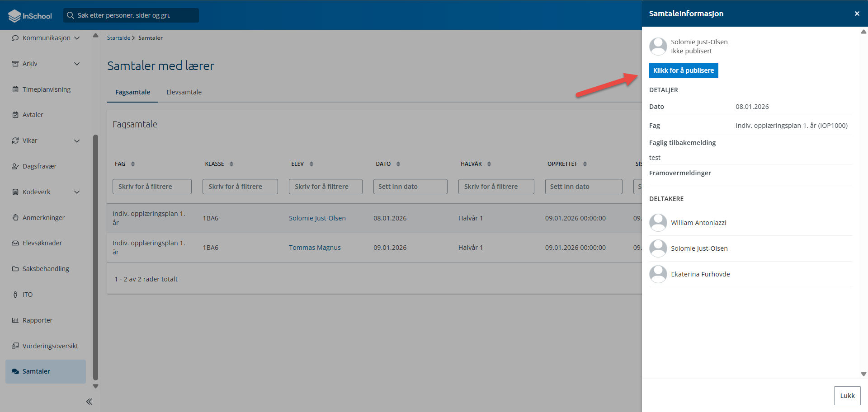Sort table by KLASSE column
Image resolution: width=868 pixels, height=412 pixels.
click(231, 164)
